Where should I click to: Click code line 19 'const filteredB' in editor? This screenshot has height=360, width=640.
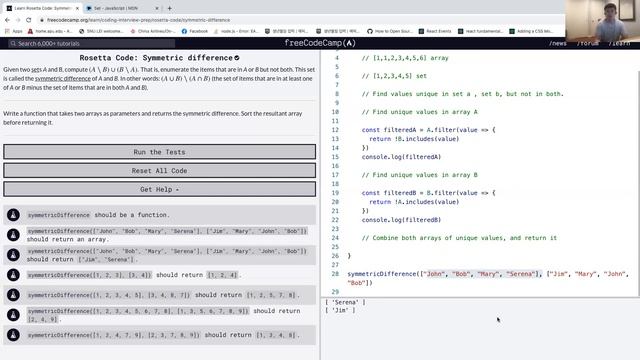coord(428,193)
